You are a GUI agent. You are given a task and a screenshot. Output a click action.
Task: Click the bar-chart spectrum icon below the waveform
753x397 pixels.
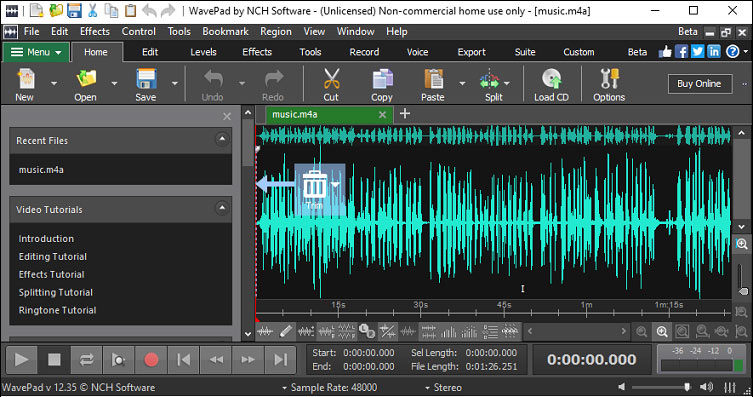click(449, 331)
